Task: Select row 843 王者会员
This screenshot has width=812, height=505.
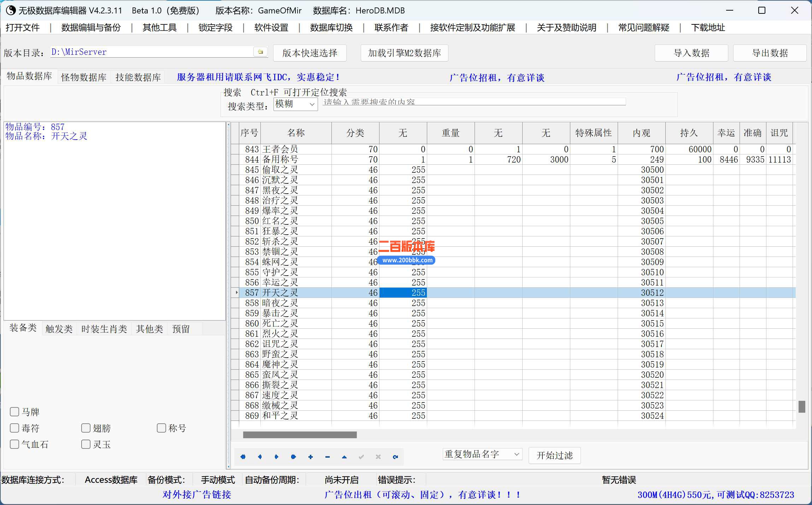Action: (x=513, y=149)
